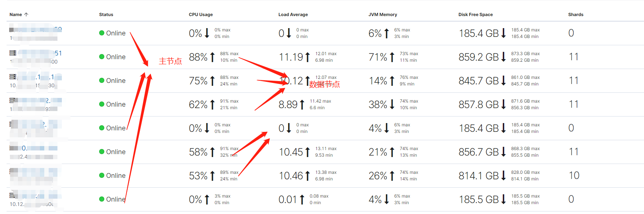Screen dimensions: 644x214
Task: Click the up arrow beside 26% JVM memory
Action: click(x=392, y=176)
